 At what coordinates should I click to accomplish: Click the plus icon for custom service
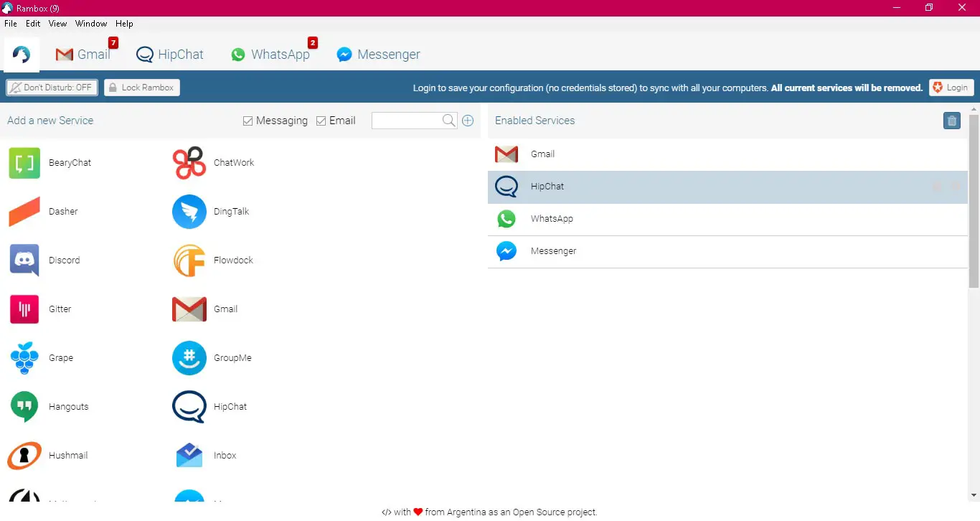468,121
